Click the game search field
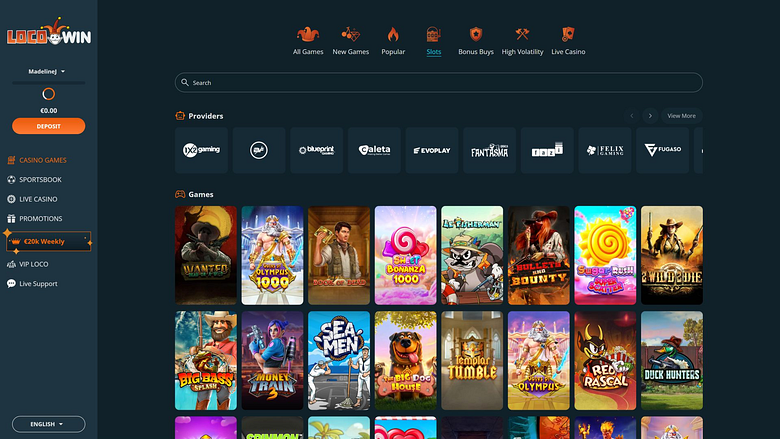The height and width of the screenshot is (439, 780). point(439,83)
